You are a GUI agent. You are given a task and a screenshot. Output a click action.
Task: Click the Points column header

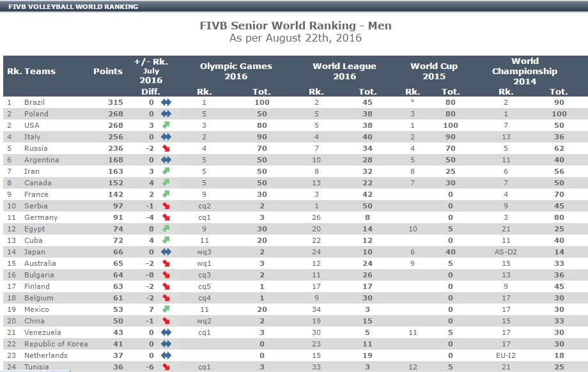(x=108, y=71)
